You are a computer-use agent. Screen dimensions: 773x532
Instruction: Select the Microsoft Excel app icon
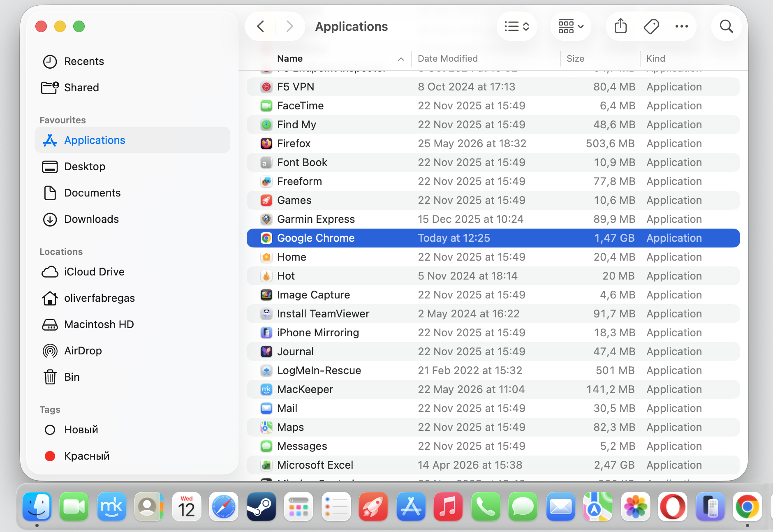coord(266,465)
